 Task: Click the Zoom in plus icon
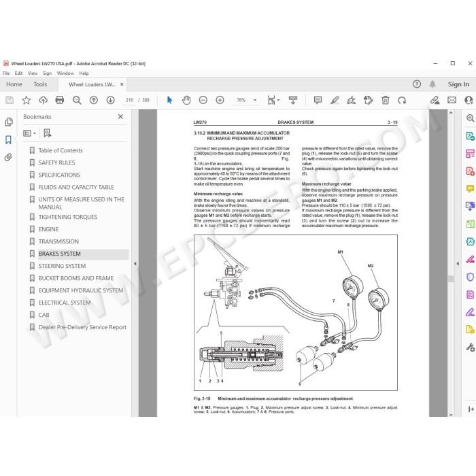coord(220,100)
